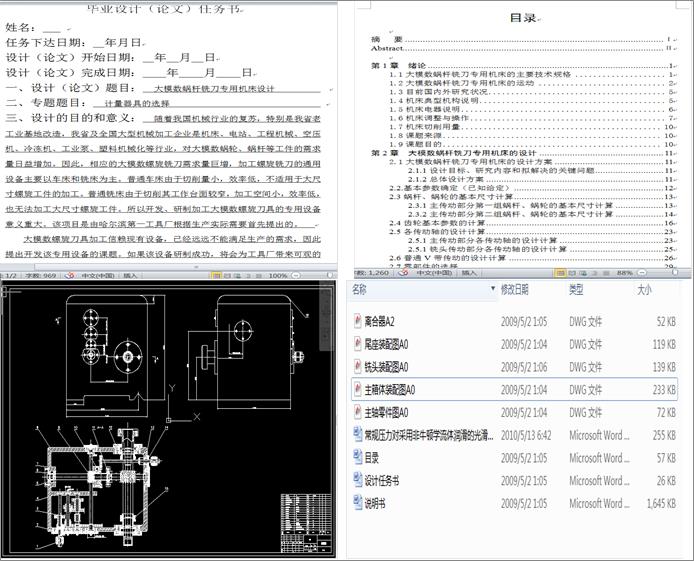Click title block table in CAD drawing
Screen dimensions: 694x561
[306, 523]
